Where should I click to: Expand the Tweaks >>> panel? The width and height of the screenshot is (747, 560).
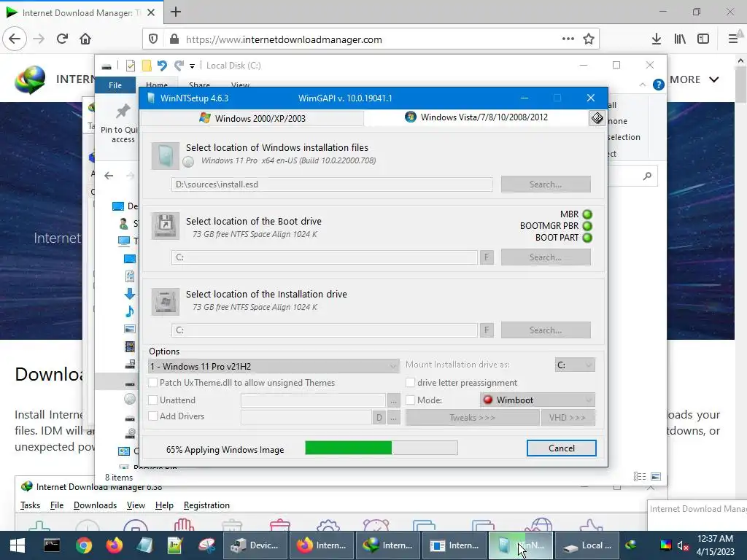tap(472, 418)
